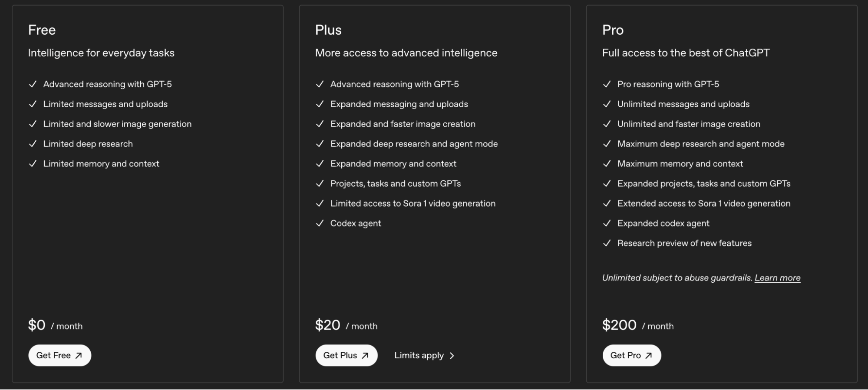The width and height of the screenshot is (868, 390).
Task: Click the chevron next to Limits apply
Action: pyautogui.click(x=452, y=355)
